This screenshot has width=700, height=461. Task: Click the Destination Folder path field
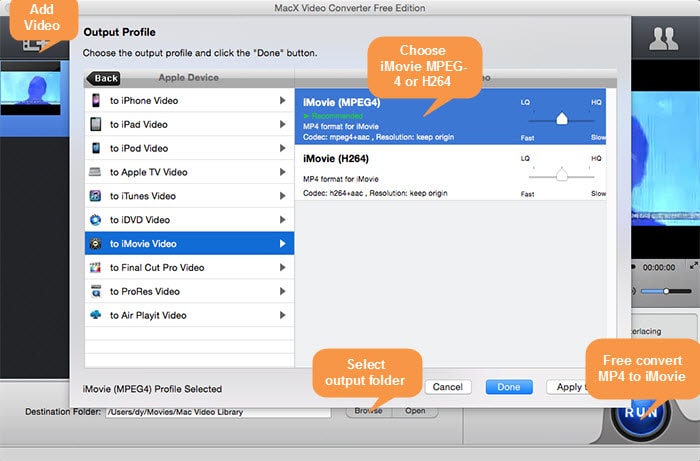[218, 412]
